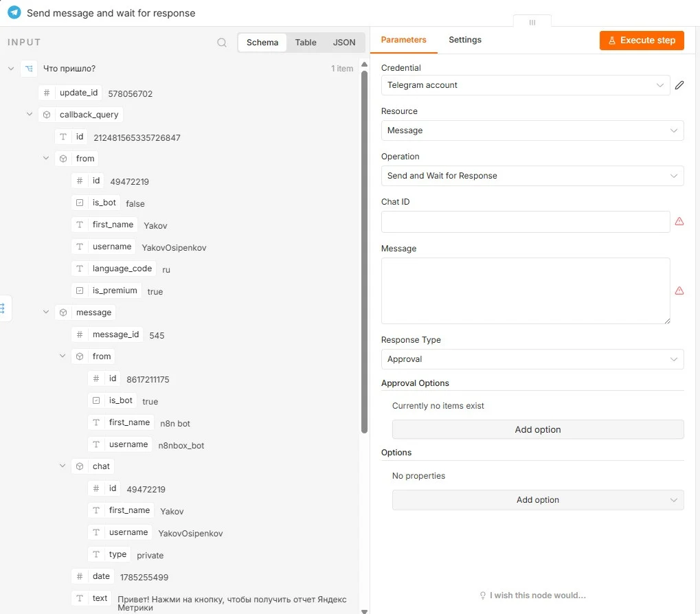
Task: Open the Resource dropdown
Action: point(532,130)
